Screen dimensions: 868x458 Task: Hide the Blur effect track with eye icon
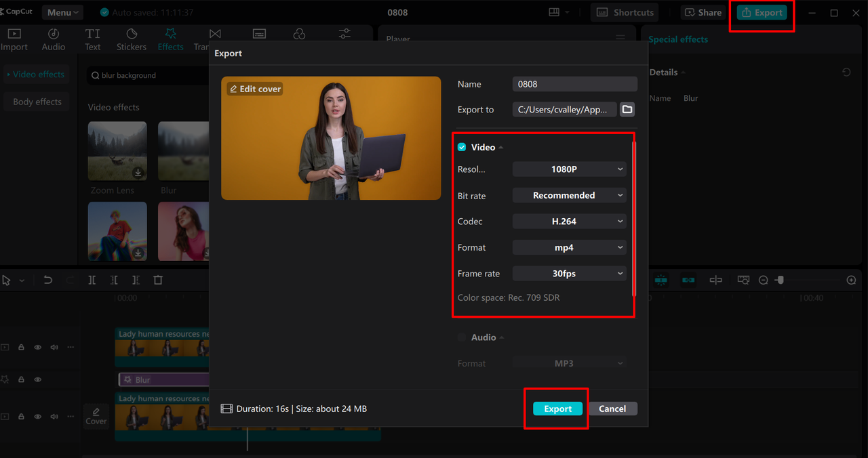38,380
